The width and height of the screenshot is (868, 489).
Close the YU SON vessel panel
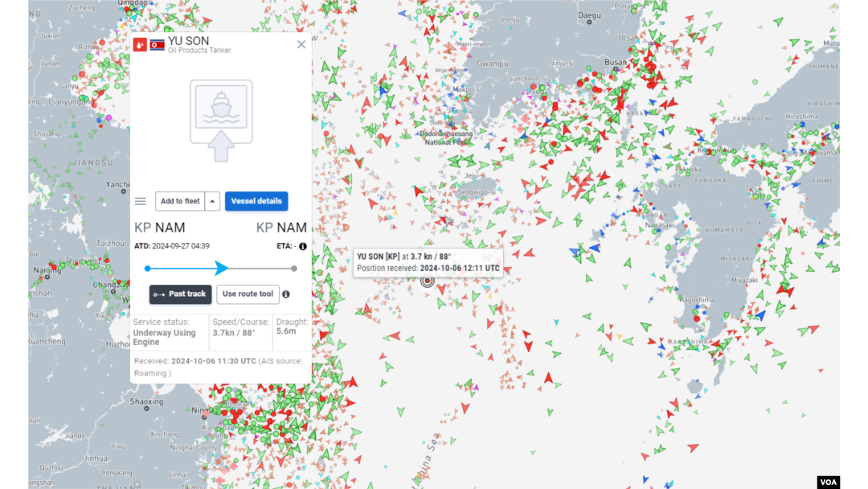[301, 44]
